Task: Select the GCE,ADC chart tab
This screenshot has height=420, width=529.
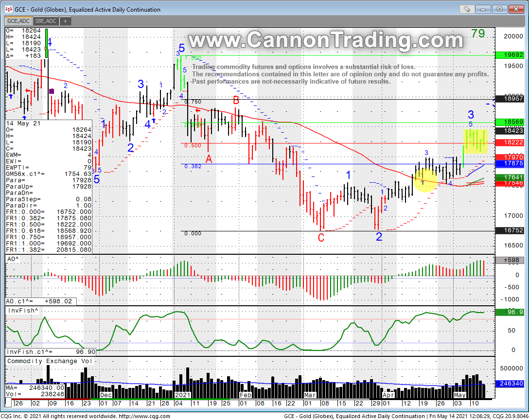Action: tap(18, 21)
